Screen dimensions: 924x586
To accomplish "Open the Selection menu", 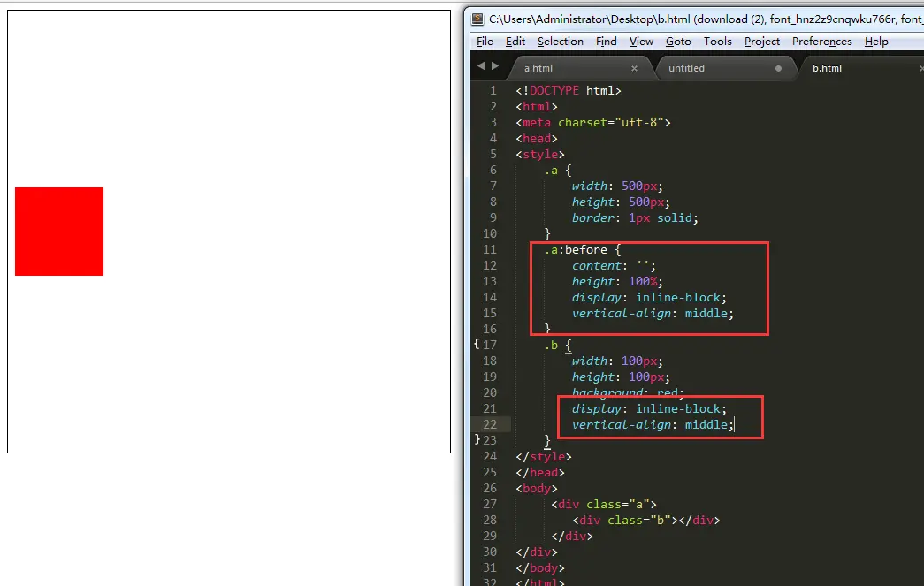I will coord(560,42).
